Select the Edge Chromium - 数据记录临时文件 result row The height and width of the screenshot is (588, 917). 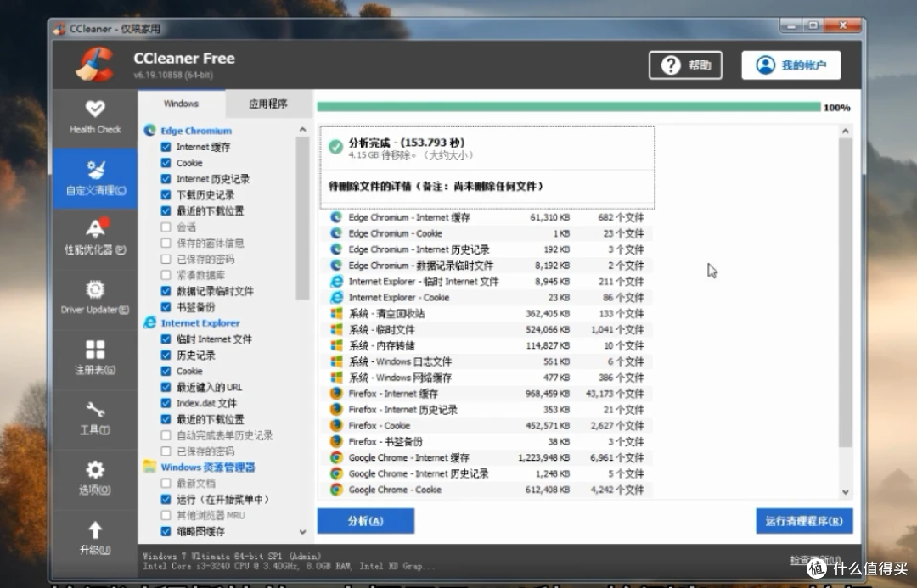[x=487, y=266]
